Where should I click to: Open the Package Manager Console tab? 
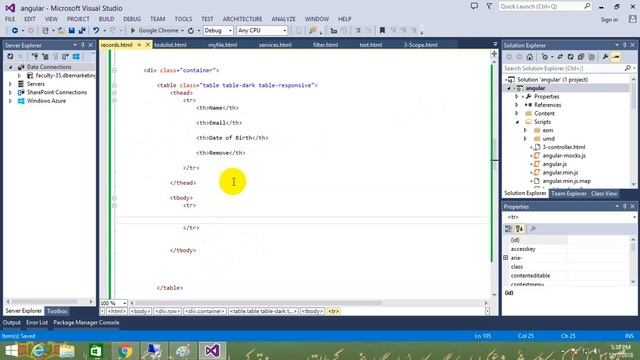[86, 322]
